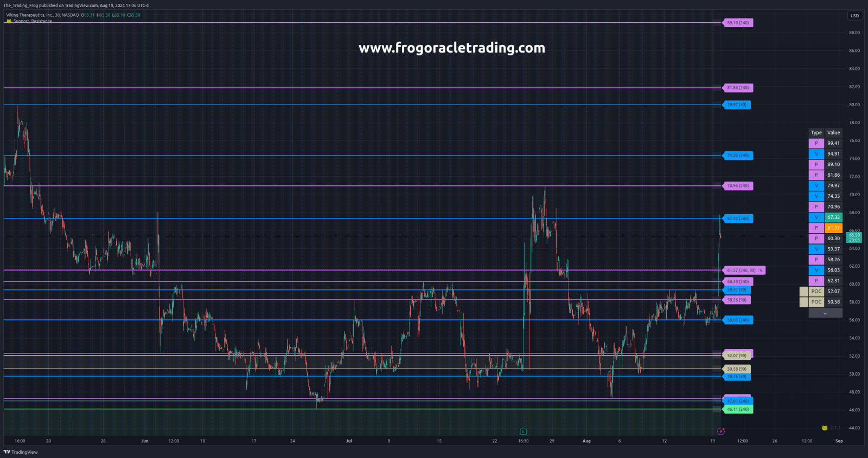This screenshot has width=868, height=458.
Task: Click the 74.33 value cell in the table
Action: point(833,196)
